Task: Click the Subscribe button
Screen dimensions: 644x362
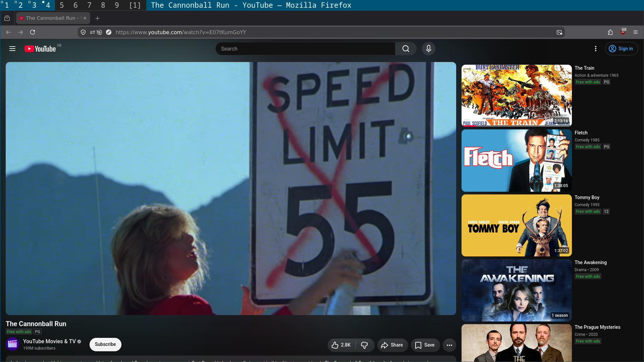Action: point(105,345)
